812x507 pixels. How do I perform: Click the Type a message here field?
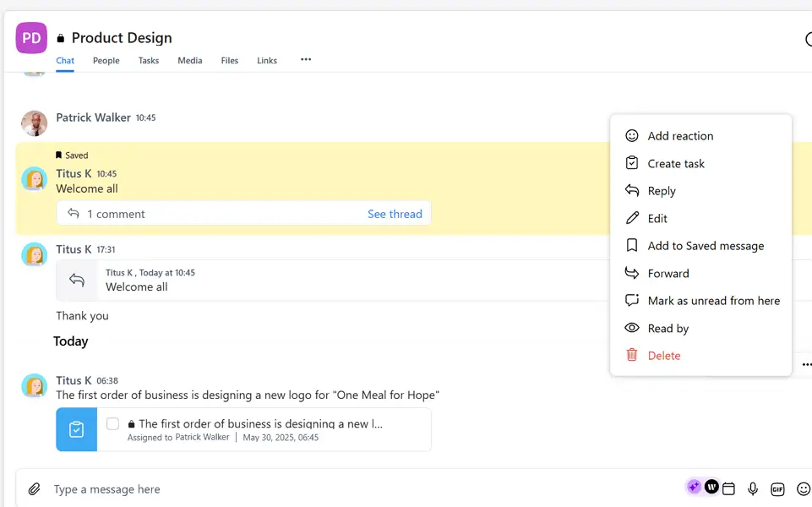(x=338, y=489)
